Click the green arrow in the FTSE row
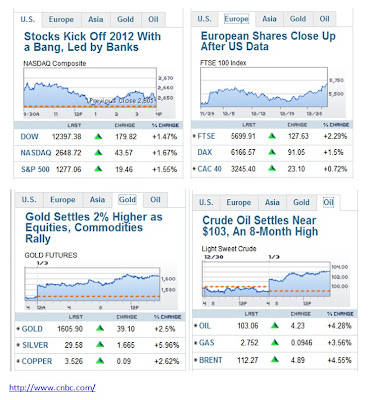Image resolution: width=368 pixels, height=400 pixels. click(x=272, y=136)
